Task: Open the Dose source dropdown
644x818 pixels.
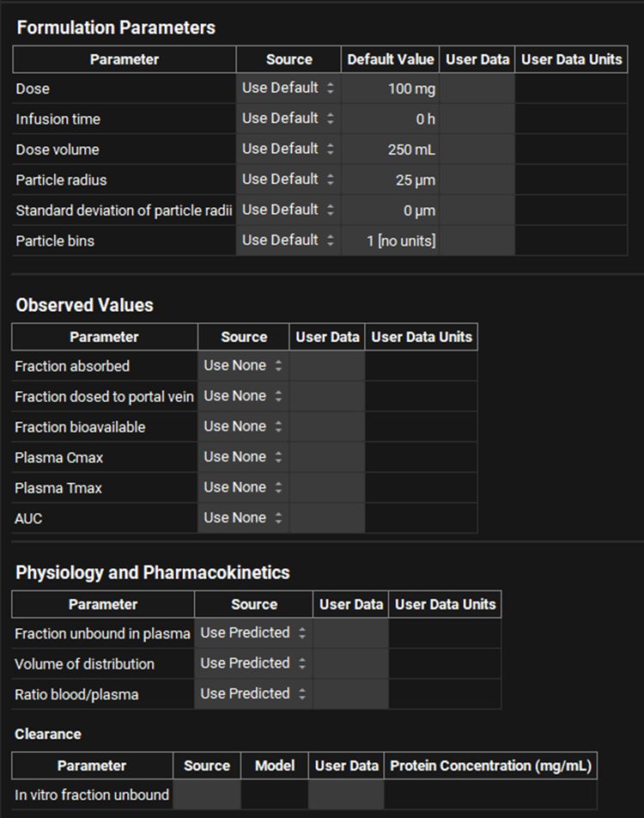Action: click(289, 89)
